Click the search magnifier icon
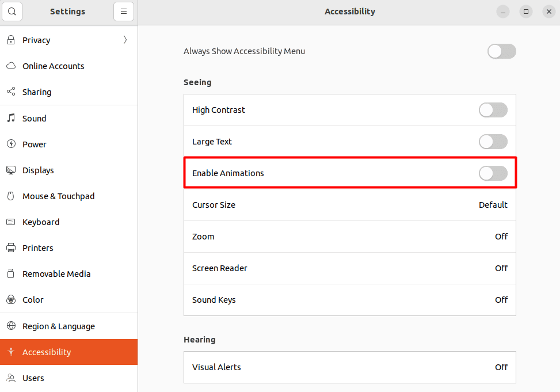The width and height of the screenshot is (560, 392). click(12, 12)
